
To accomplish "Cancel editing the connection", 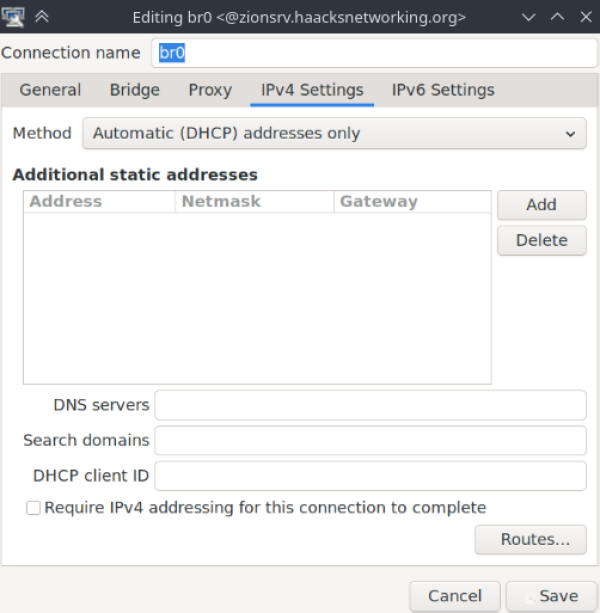I will click(455, 596).
